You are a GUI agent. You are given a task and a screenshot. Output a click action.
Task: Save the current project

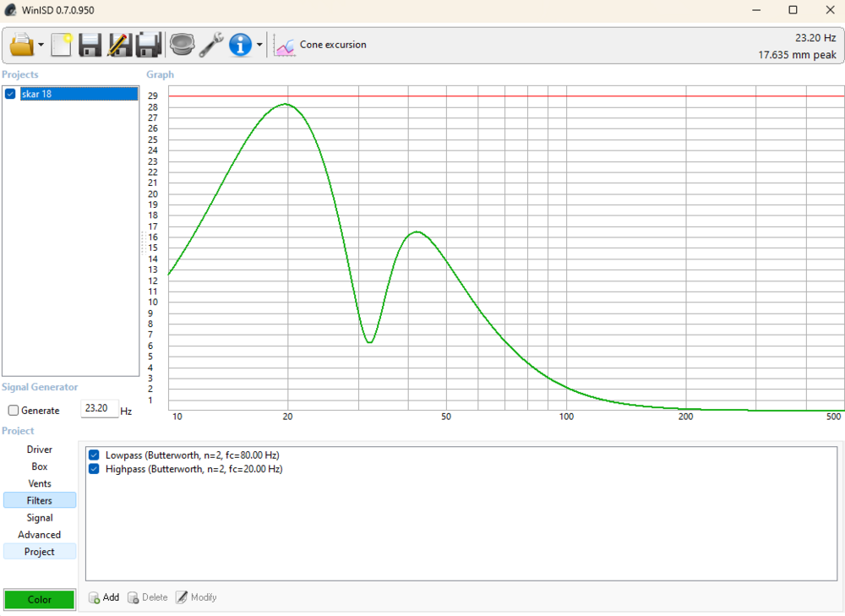[90, 45]
